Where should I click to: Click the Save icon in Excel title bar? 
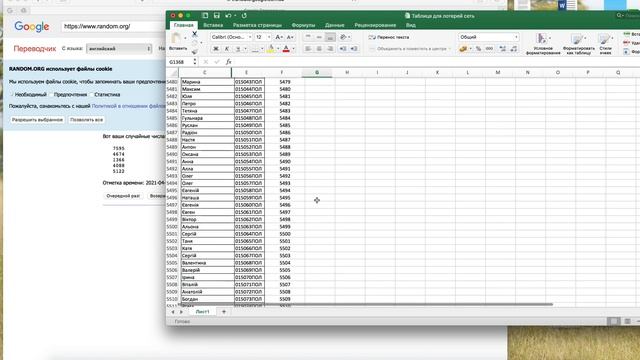[216, 16]
